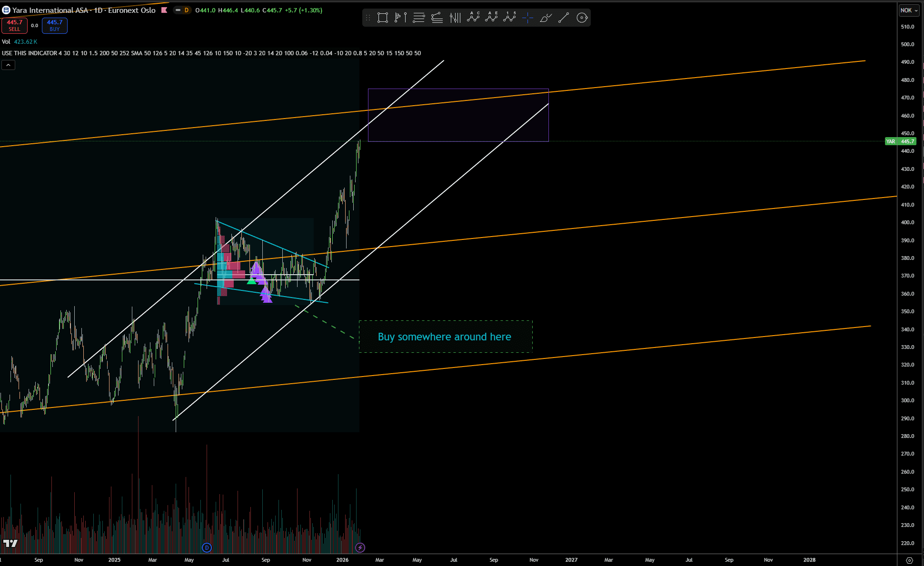Open the NOK currency dropdown
Screen dimensions: 924x566
[x=909, y=10]
